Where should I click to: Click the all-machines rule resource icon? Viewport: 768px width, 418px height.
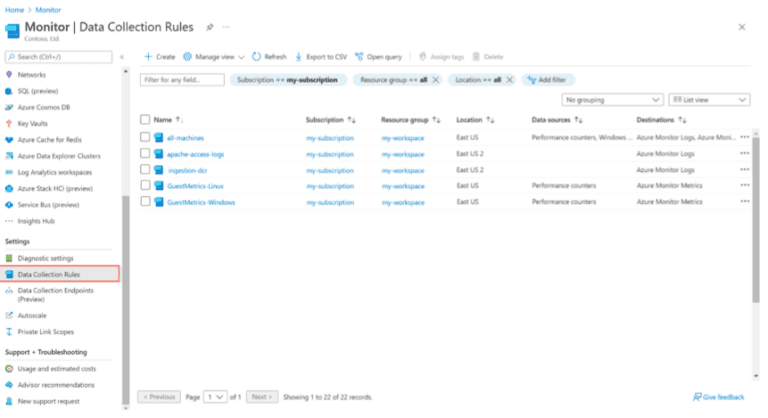coord(159,138)
